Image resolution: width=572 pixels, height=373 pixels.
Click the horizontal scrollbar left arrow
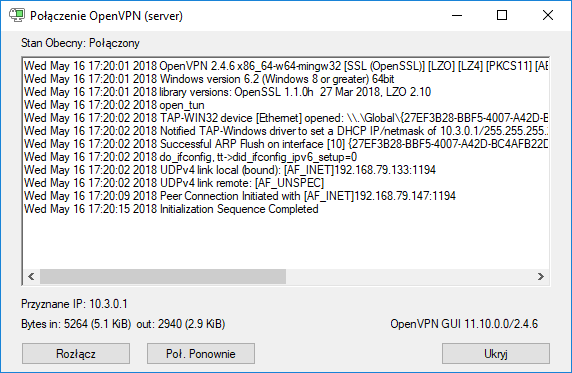tap(31, 277)
